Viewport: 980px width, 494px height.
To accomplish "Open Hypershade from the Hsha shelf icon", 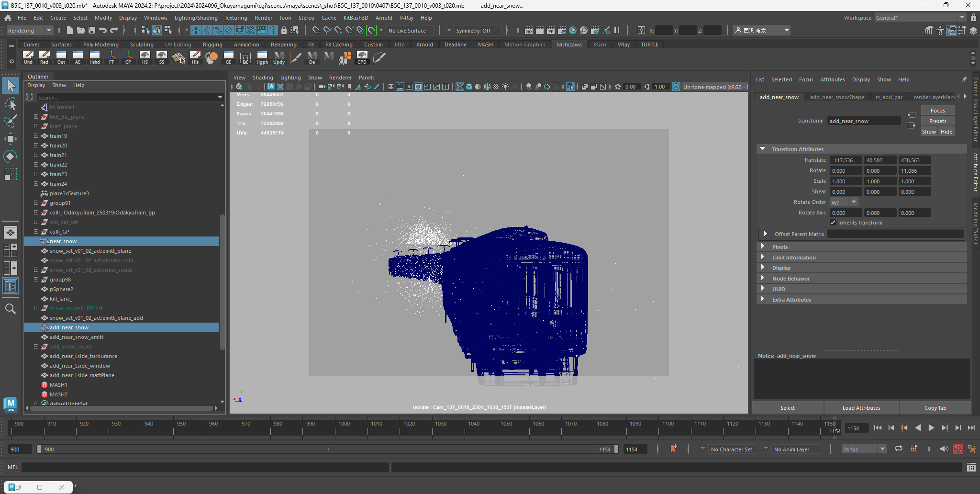I will (95, 57).
